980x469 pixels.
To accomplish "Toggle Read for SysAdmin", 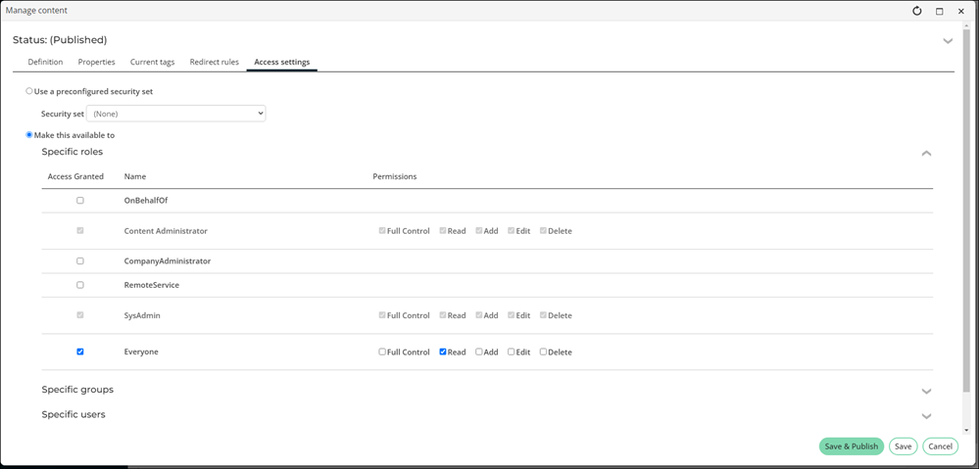I will click(x=443, y=315).
